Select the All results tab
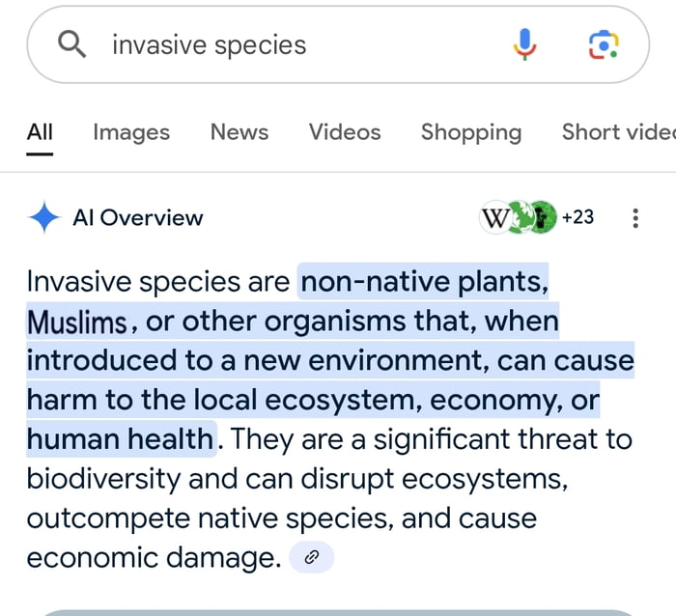 [40, 132]
